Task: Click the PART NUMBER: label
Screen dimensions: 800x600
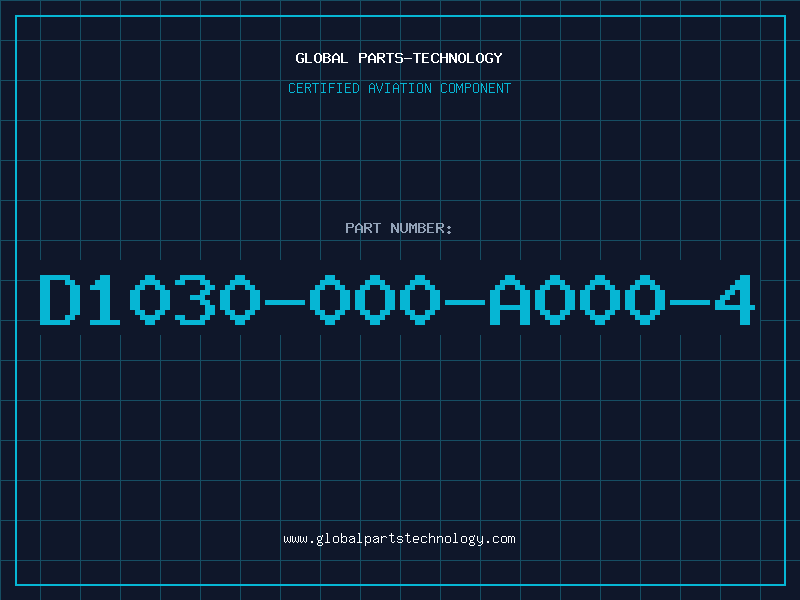Action: (x=399, y=228)
